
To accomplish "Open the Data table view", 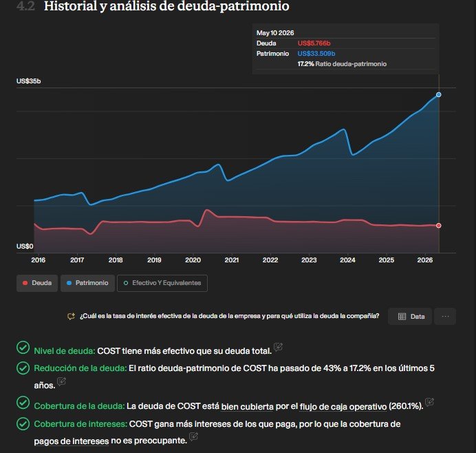I will coord(410,316).
